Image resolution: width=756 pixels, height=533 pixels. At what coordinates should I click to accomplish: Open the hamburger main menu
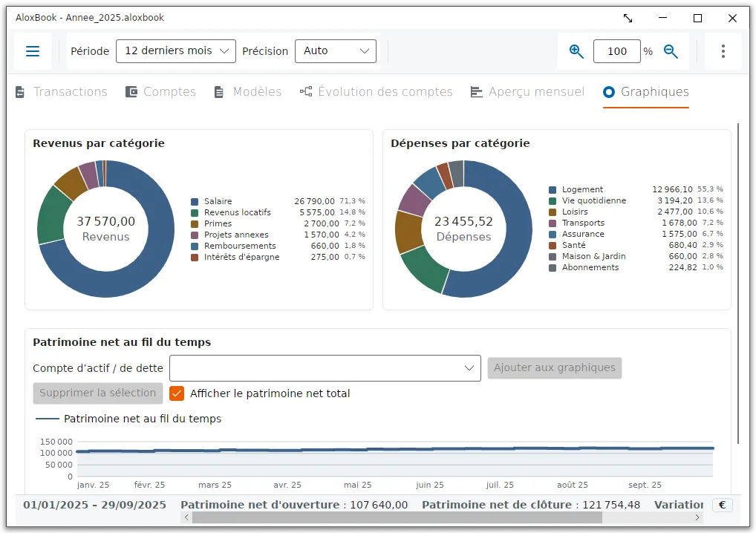(x=33, y=51)
